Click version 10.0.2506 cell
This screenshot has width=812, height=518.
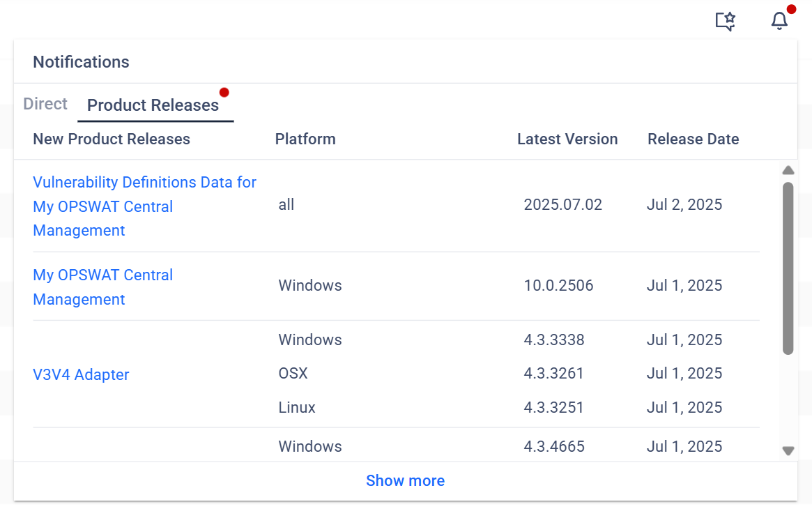click(x=558, y=285)
